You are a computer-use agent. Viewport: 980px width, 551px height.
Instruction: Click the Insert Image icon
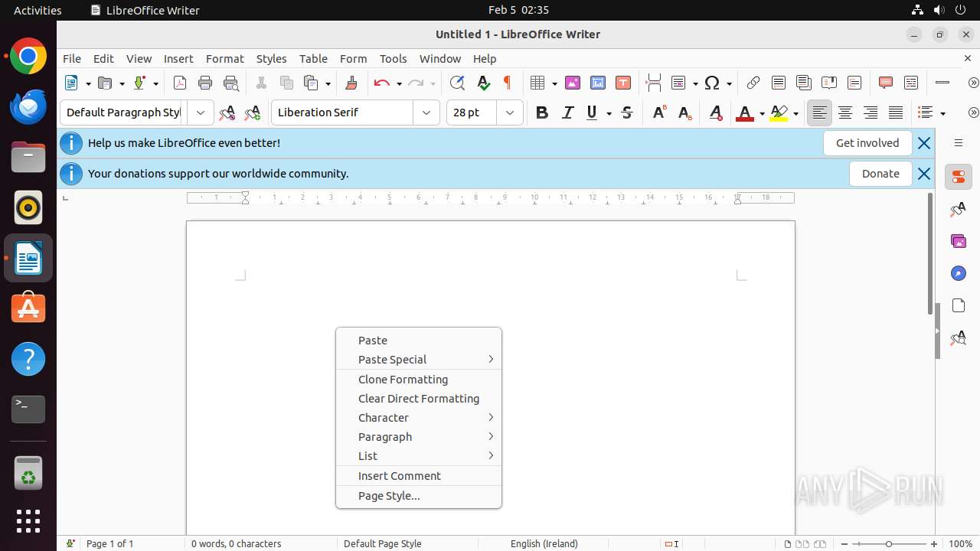572,83
